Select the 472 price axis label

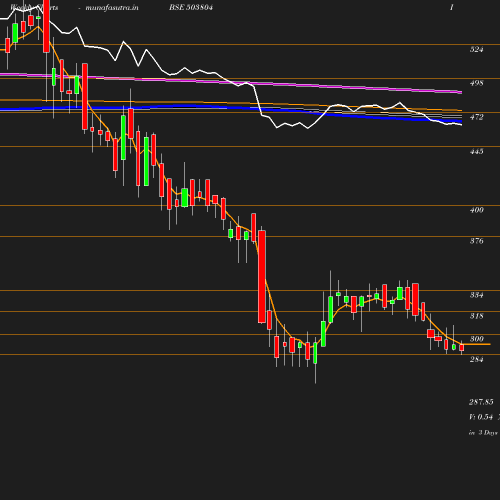click(x=476, y=117)
